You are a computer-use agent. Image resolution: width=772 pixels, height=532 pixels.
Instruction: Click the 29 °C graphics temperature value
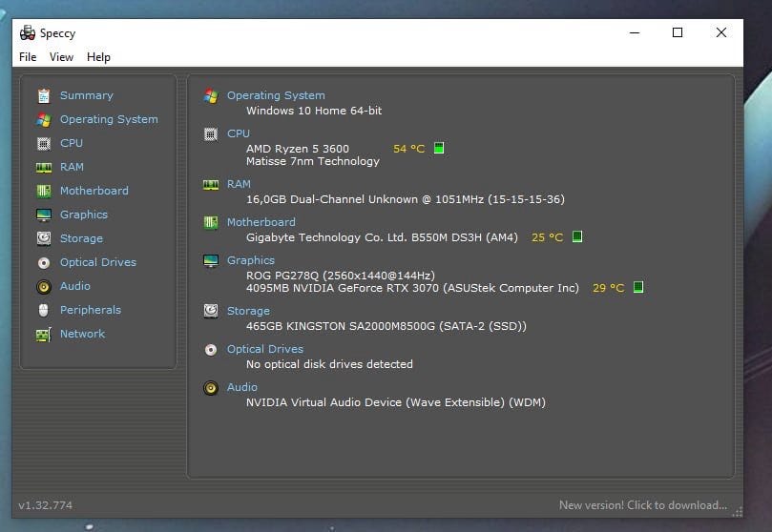pos(608,288)
